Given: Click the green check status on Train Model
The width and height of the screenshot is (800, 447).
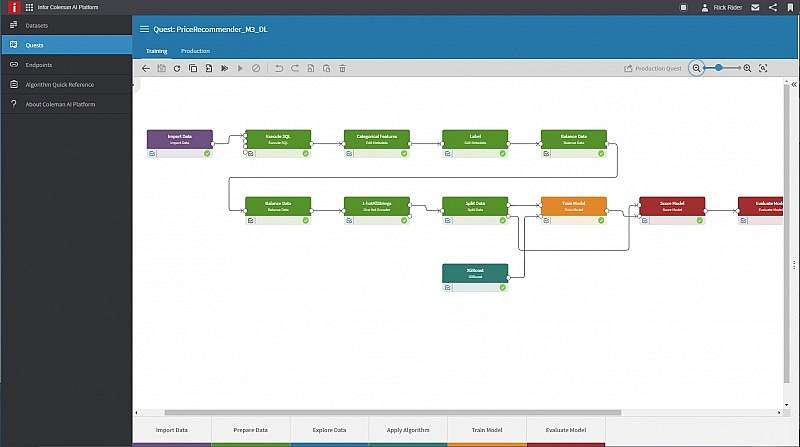Looking at the screenshot, I should pos(601,220).
